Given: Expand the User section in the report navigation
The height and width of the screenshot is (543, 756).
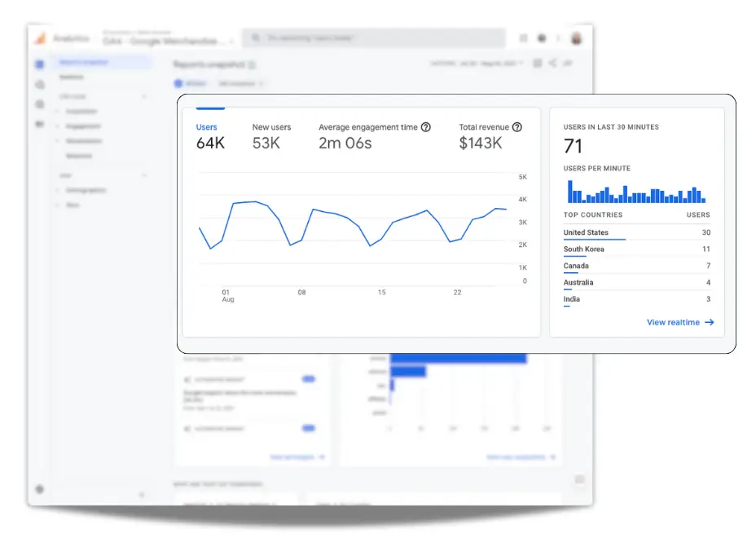Looking at the screenshot, I should [x=144, y=175].
